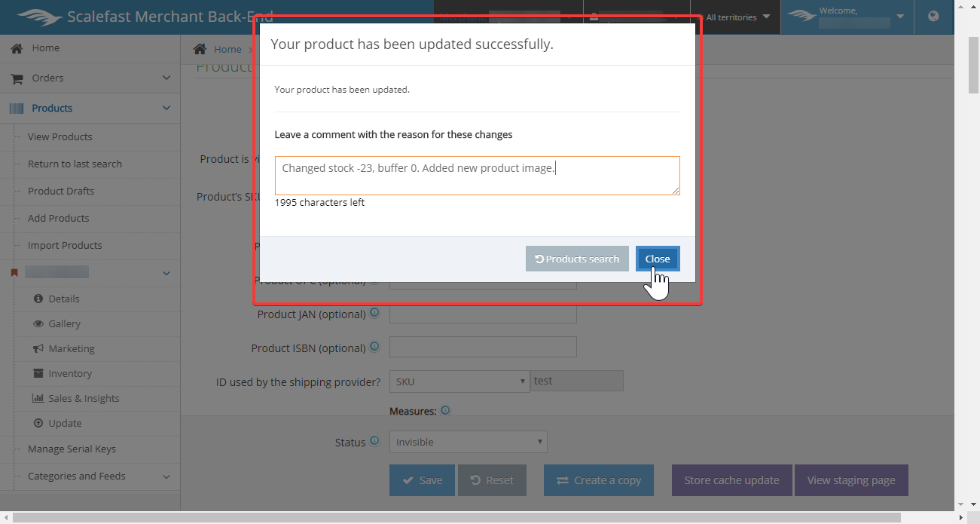Open the All territories dropdown
This screenshot has width=980, height=524.
pyautogui.click(x=737, y=17)
